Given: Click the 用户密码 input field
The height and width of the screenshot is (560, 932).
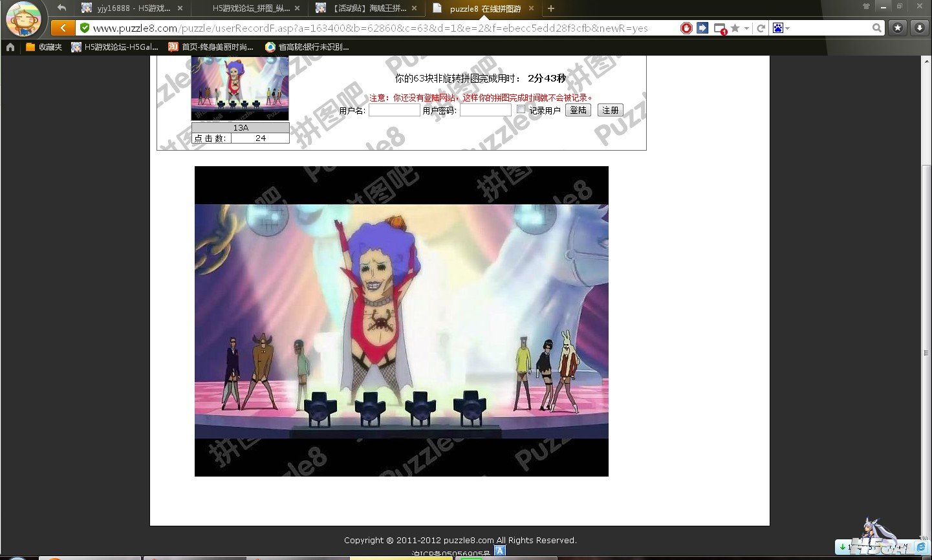Looking at the screenshot, I should 486,110.
